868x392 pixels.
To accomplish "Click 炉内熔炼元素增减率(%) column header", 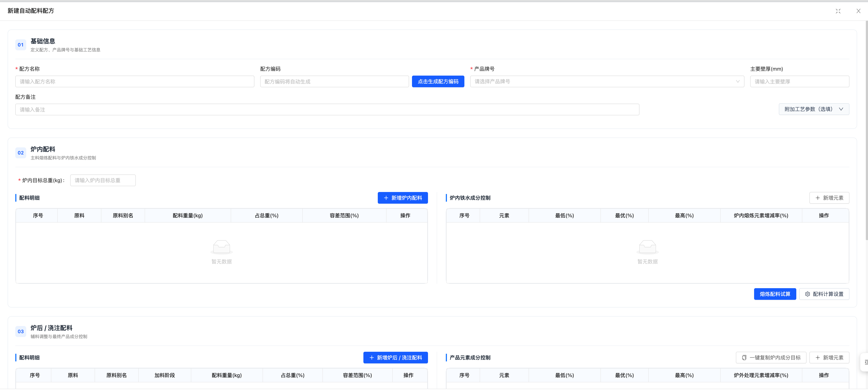I will point(761,215).
